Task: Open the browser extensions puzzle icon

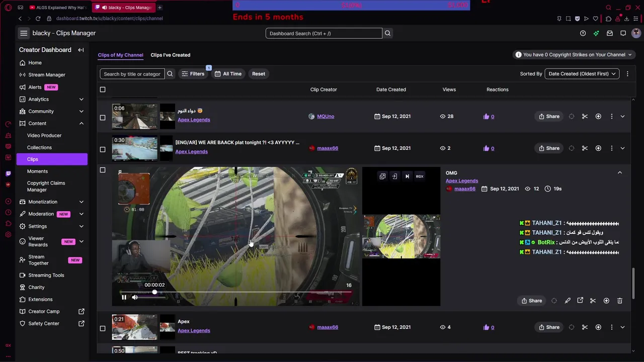Action: click(x=608, y=19)
